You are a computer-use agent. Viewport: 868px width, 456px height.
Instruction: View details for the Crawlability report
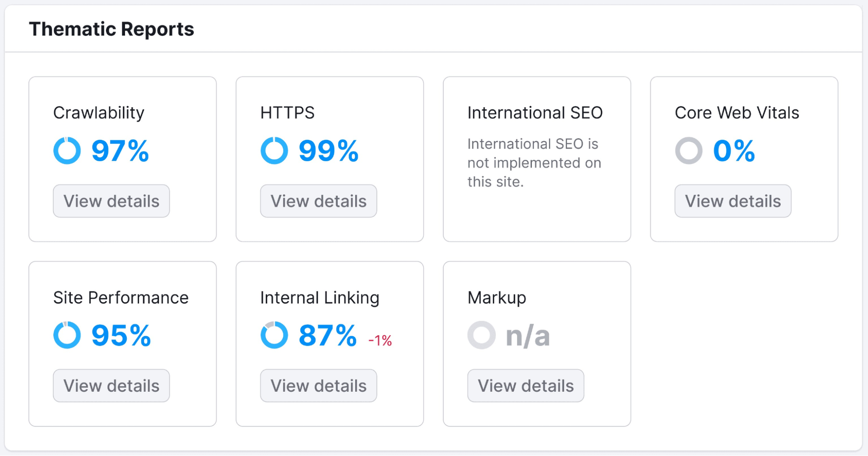tap(111, 201)
